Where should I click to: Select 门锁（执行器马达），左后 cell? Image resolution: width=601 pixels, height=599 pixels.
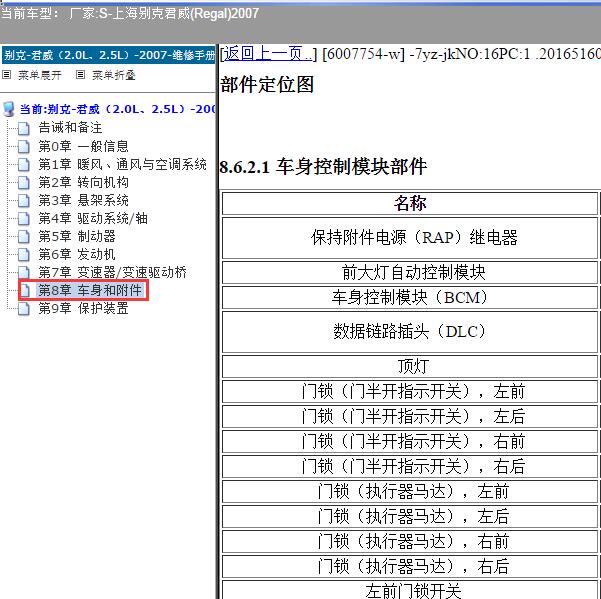click(x=410, y=516)
